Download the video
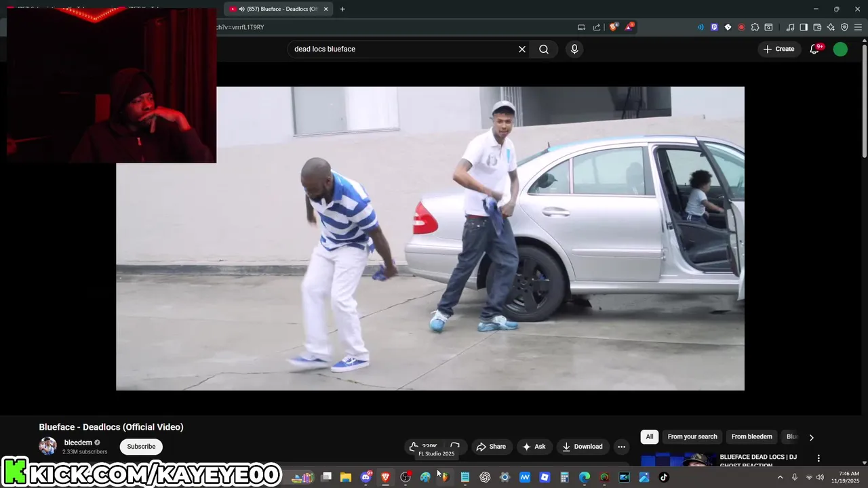 (583, 447)
